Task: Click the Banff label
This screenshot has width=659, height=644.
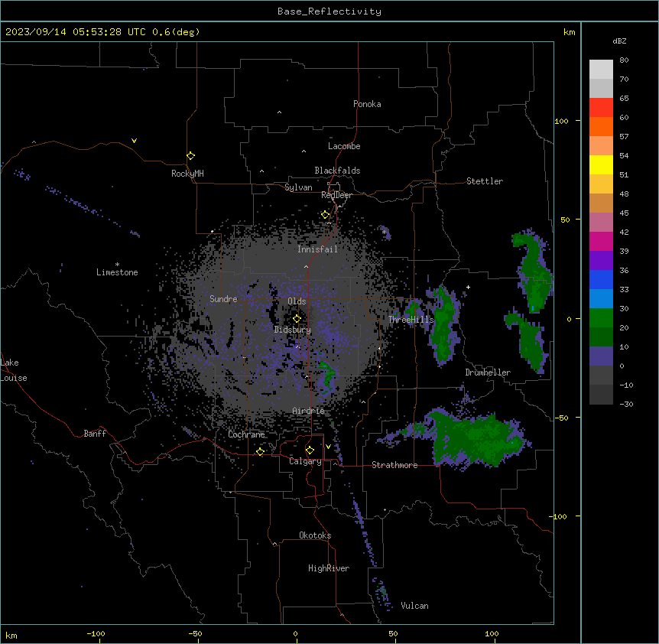Action: click(95, 434)
